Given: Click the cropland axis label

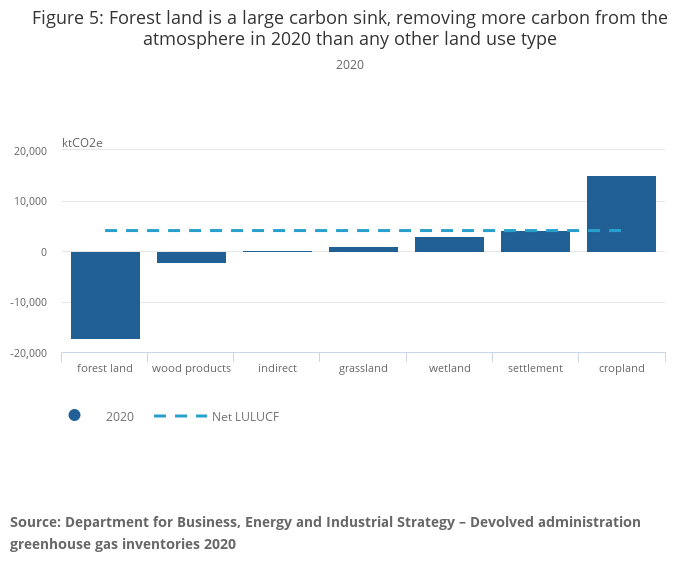Looking at the screenshot, I should click(621, 368).
